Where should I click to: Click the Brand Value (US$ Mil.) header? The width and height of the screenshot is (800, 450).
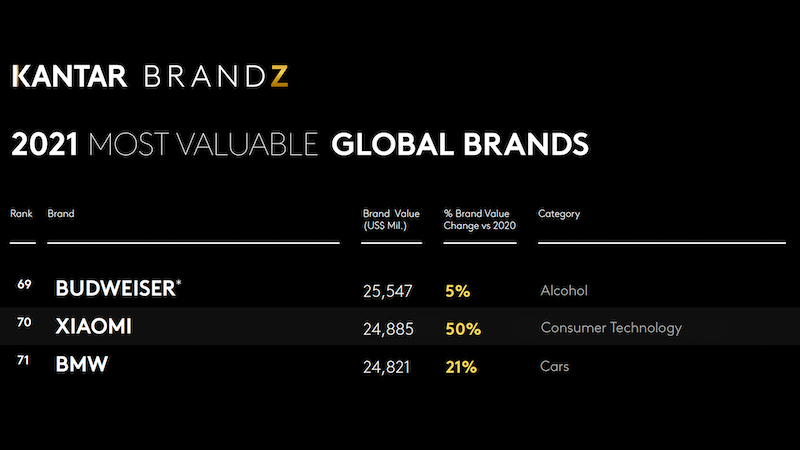pos(391,219)
